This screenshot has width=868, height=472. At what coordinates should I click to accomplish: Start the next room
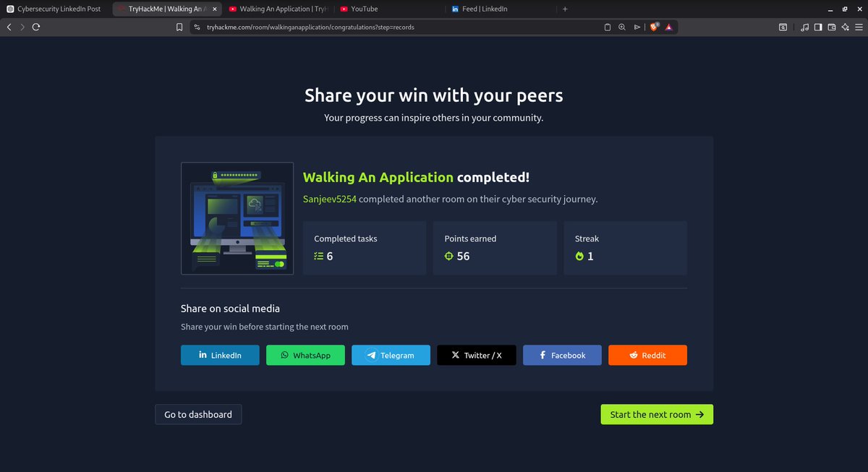tap(657, 414)
